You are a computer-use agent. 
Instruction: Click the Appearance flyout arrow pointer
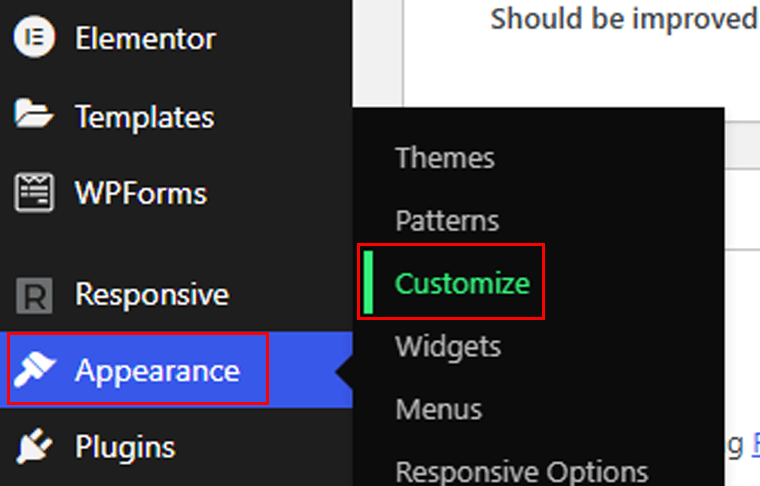[344, 371]
